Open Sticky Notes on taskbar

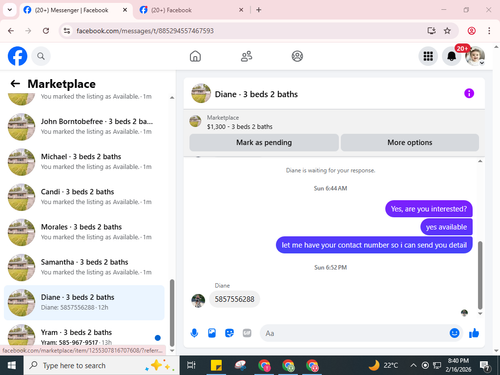click(216, 365)
